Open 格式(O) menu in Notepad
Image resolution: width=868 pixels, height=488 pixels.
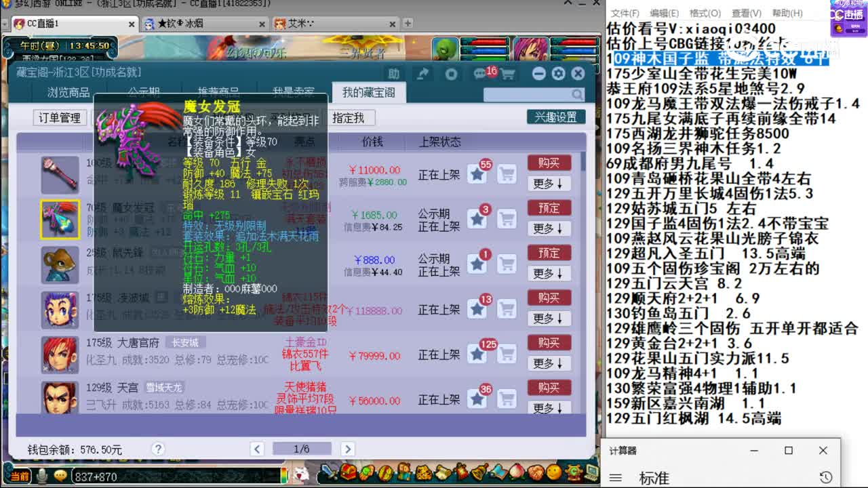tap(705, 13)
